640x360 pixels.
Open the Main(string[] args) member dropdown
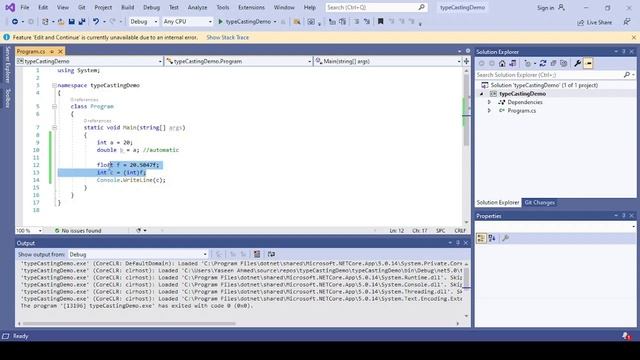pyautogui.click(x=388, y=61)
